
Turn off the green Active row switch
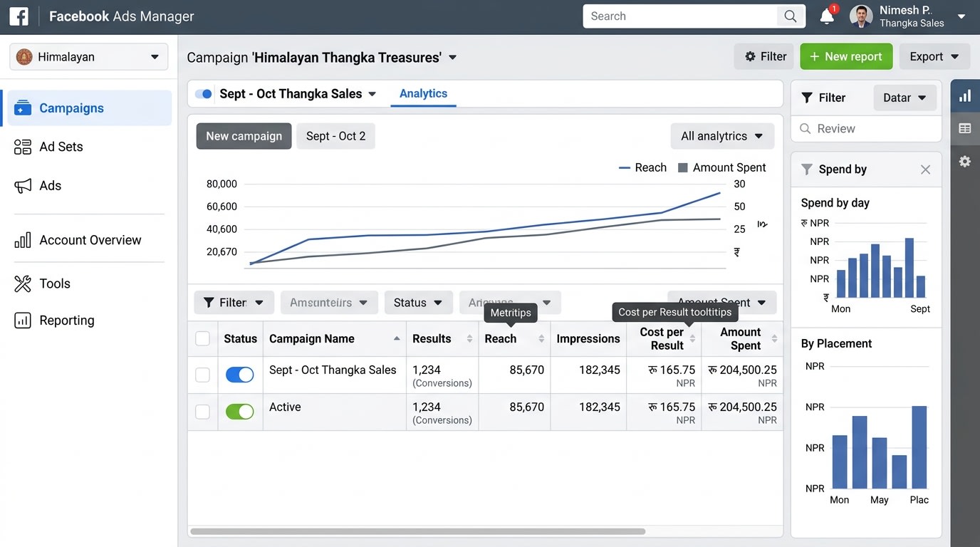click(240, 412)
